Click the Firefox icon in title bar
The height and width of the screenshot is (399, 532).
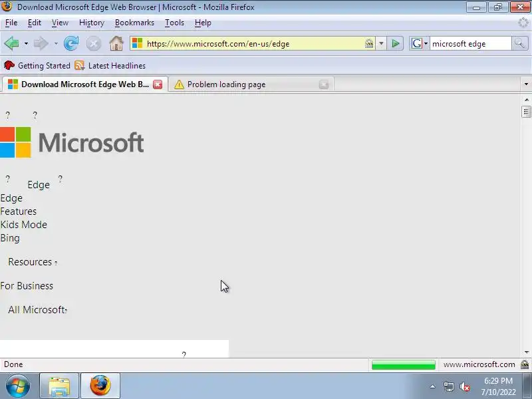point(7,7)
